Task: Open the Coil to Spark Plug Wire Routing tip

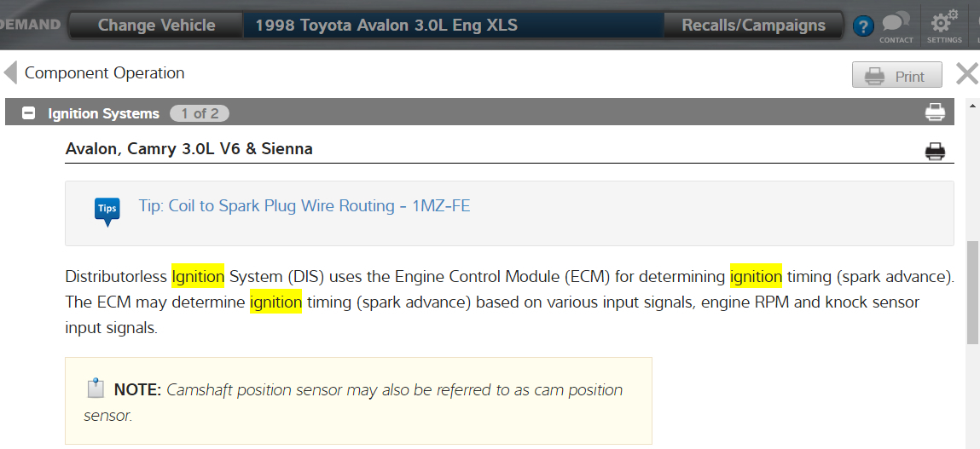Action: point(304,206)
